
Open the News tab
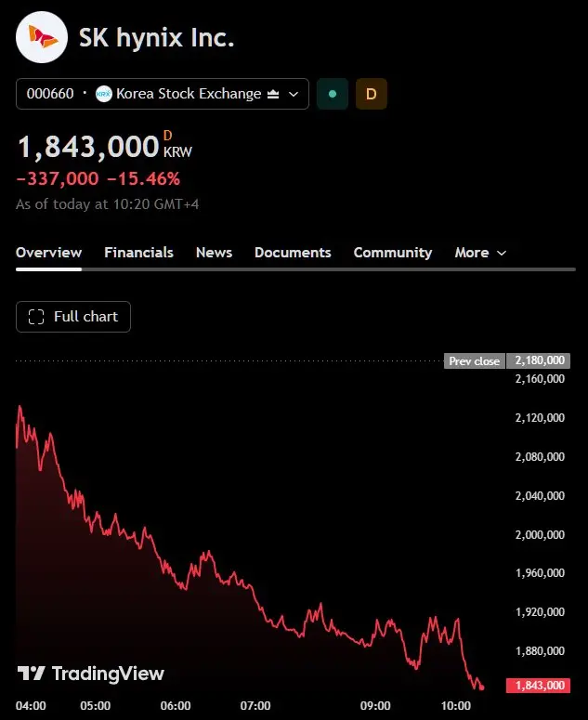214,253
